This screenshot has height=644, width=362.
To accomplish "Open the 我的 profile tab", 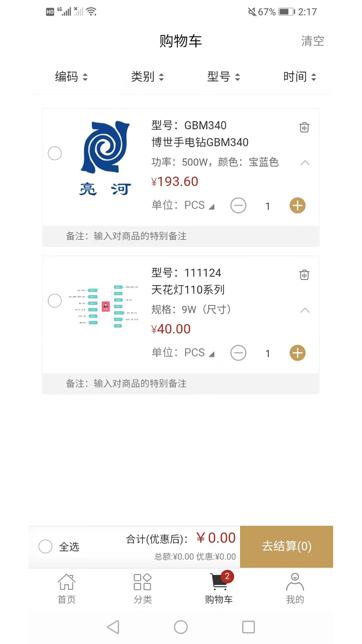I will pos(295,588).
